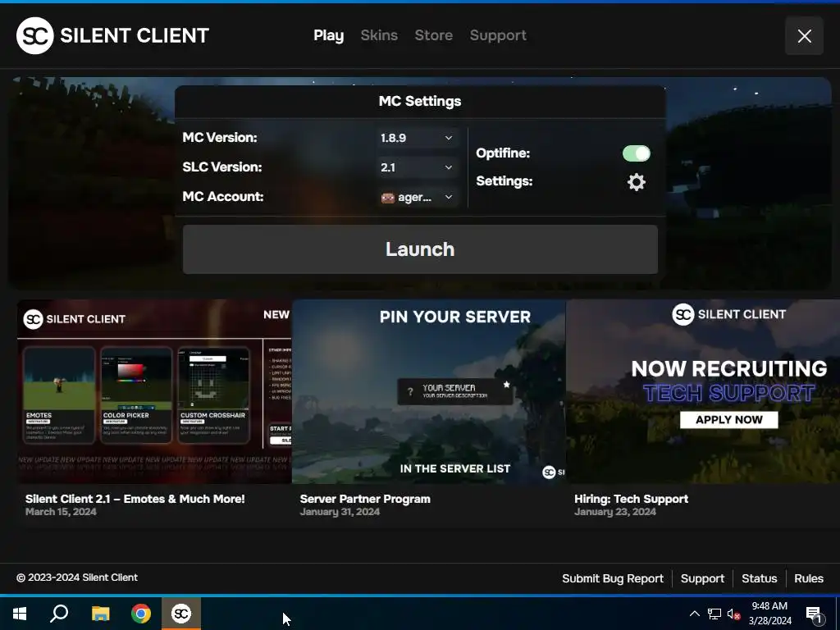Click the 'Server Partner Program' title
840x630 pixels.
(x=365, y=499)
